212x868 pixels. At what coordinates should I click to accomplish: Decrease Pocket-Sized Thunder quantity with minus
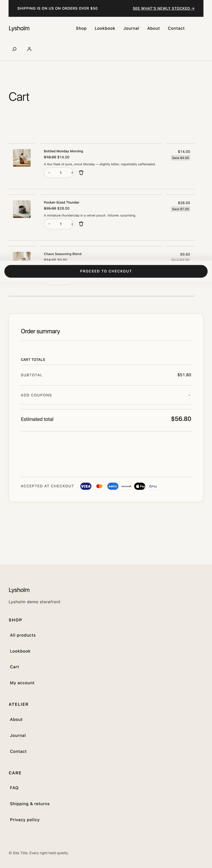tap(49, 224)
